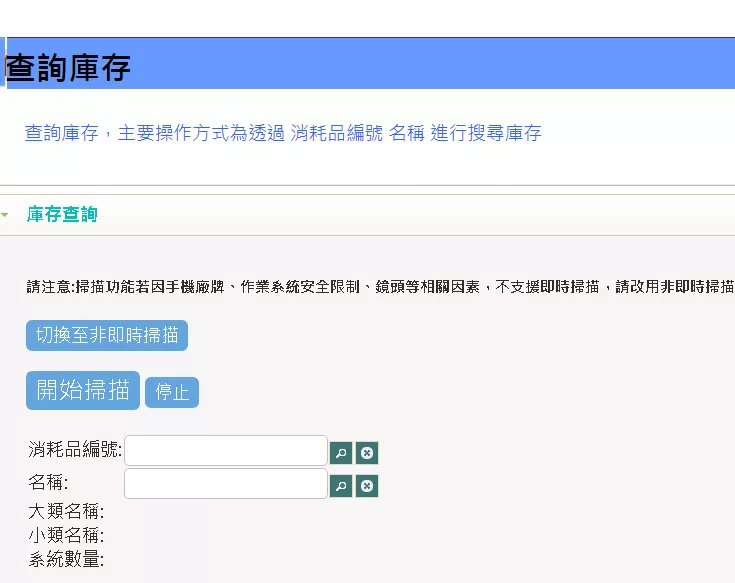Image resolution: width=735 pixels, height=583 pixels.
Task: Focus the 名稱 text input
Action: pyautogui.click(x=225, y=484)
